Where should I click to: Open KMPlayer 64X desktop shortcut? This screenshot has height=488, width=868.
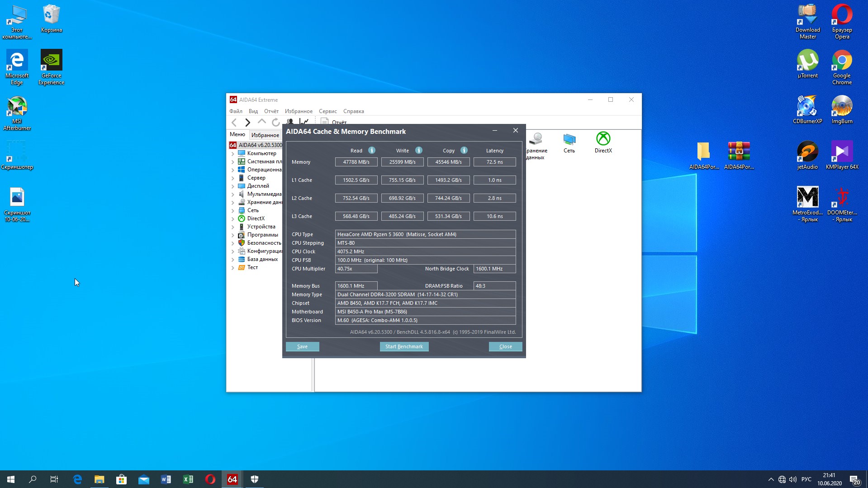(x=842, y=156)
